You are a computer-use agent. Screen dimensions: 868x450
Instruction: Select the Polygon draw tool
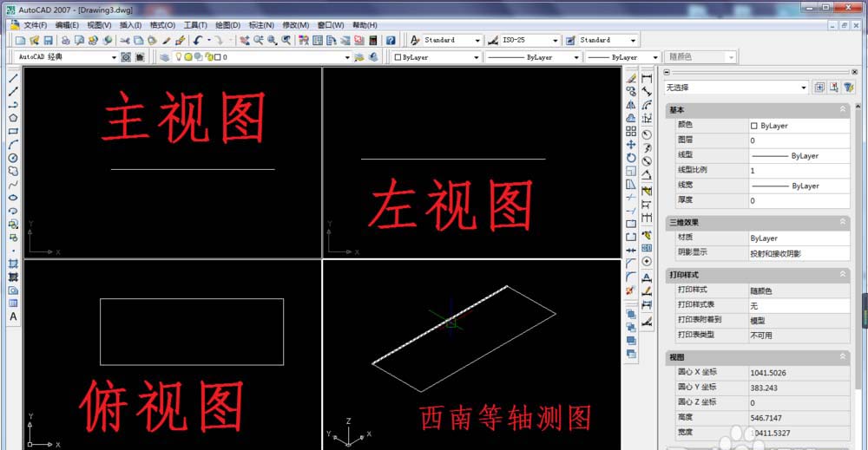[13, 118]
